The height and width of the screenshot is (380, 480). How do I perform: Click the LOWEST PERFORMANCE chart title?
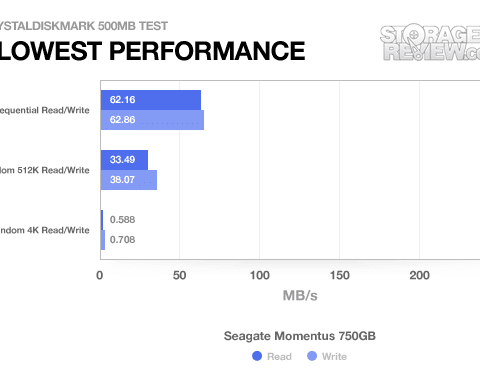(152, 51)
